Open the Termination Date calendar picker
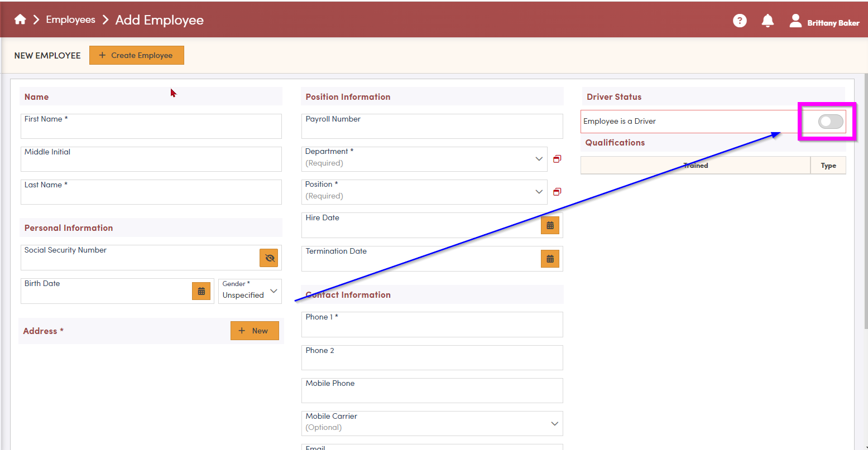 550,259
